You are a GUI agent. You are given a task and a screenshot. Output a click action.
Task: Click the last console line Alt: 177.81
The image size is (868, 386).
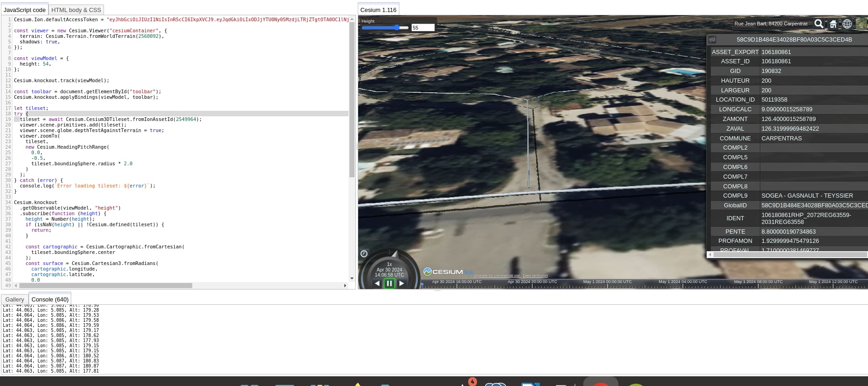pos(50,371)
